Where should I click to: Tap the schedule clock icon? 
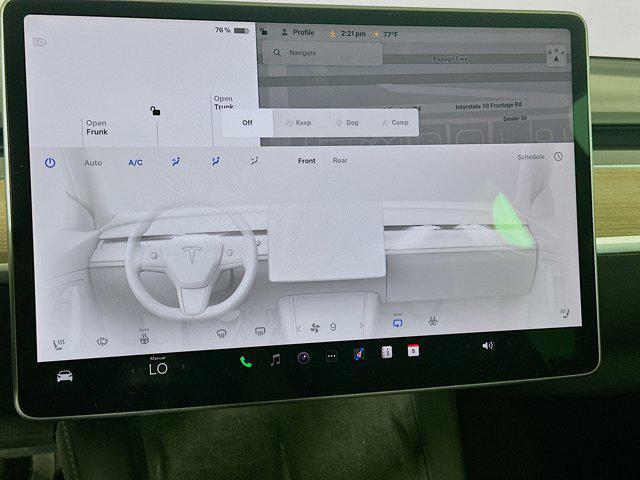[558, 156]
